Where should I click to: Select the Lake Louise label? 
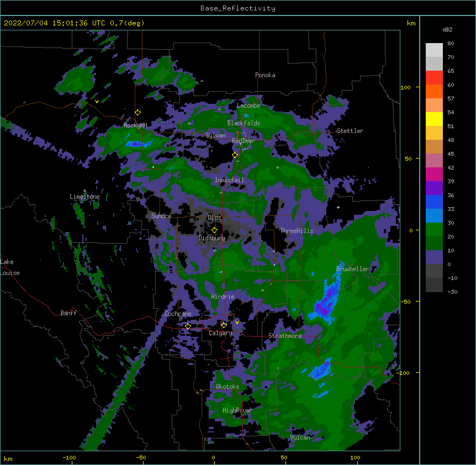(x=10, y=267)
